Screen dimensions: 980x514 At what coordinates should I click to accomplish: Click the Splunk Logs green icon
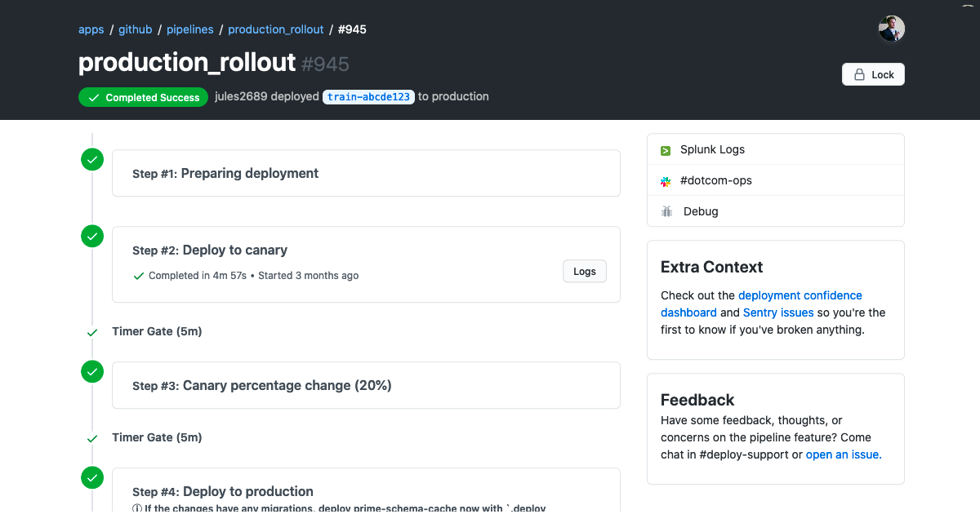(x=666, y=150)
